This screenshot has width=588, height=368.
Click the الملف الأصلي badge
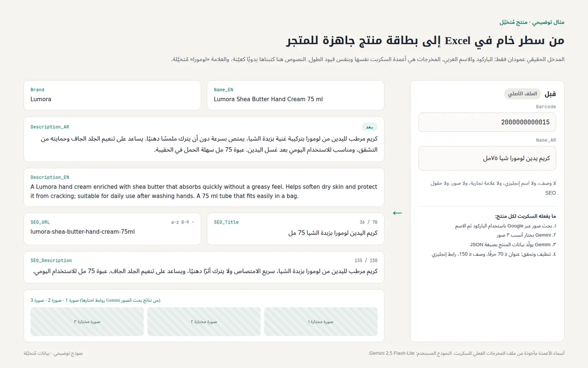[x=522, y=94]
